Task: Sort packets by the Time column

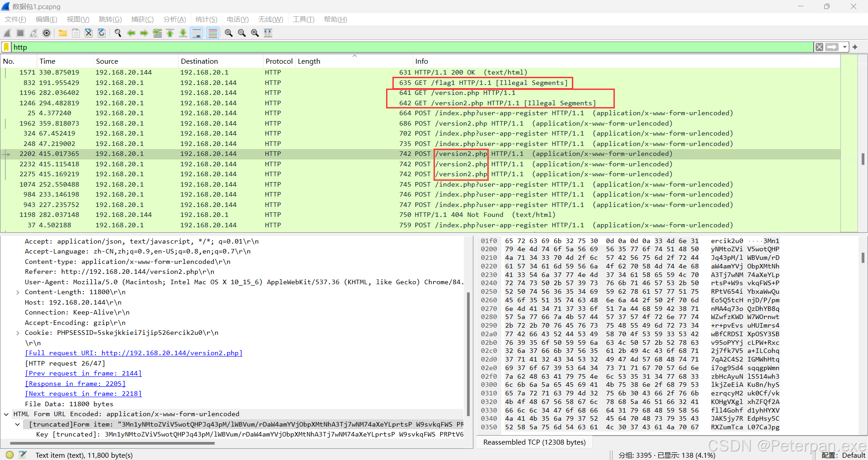Action: tap(65, 61)
